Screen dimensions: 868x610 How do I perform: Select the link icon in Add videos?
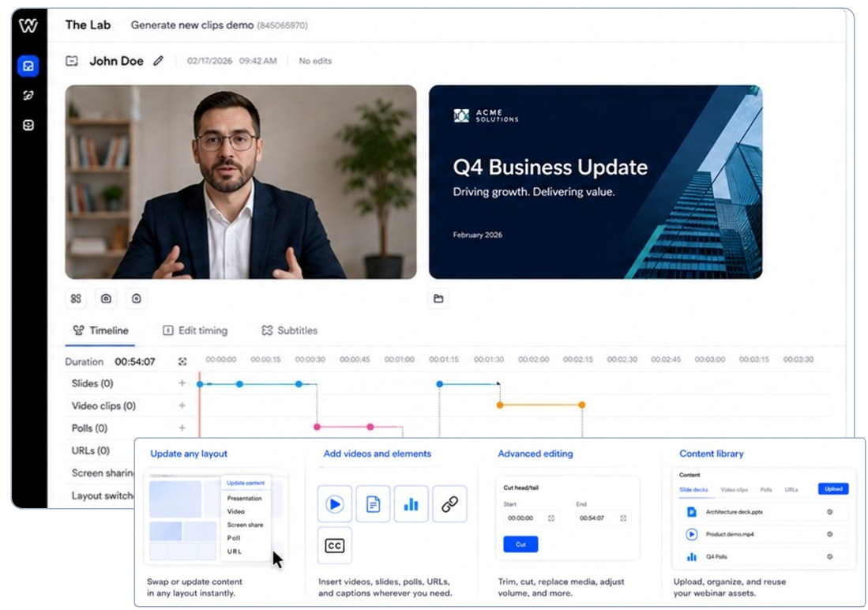pos(449,504)
